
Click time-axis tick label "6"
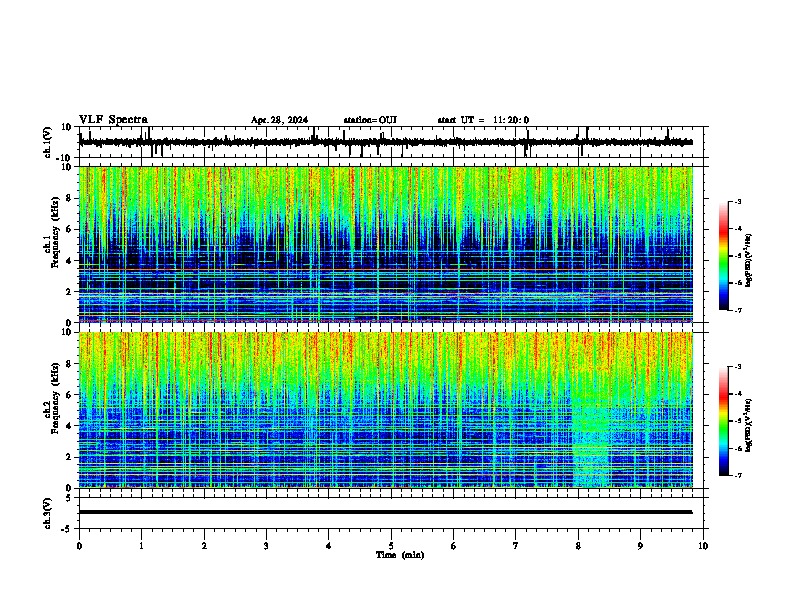pyautogui.click(x=454, y=546)
